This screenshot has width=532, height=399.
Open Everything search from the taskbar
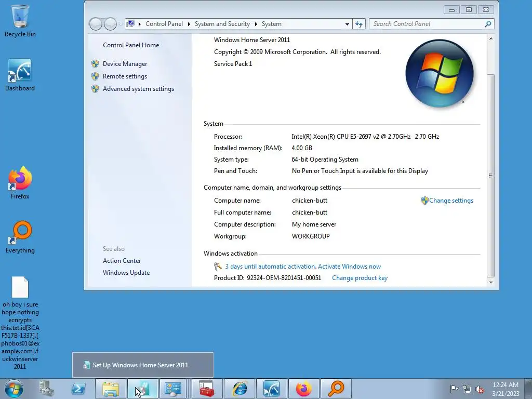(x=336, y=389)
